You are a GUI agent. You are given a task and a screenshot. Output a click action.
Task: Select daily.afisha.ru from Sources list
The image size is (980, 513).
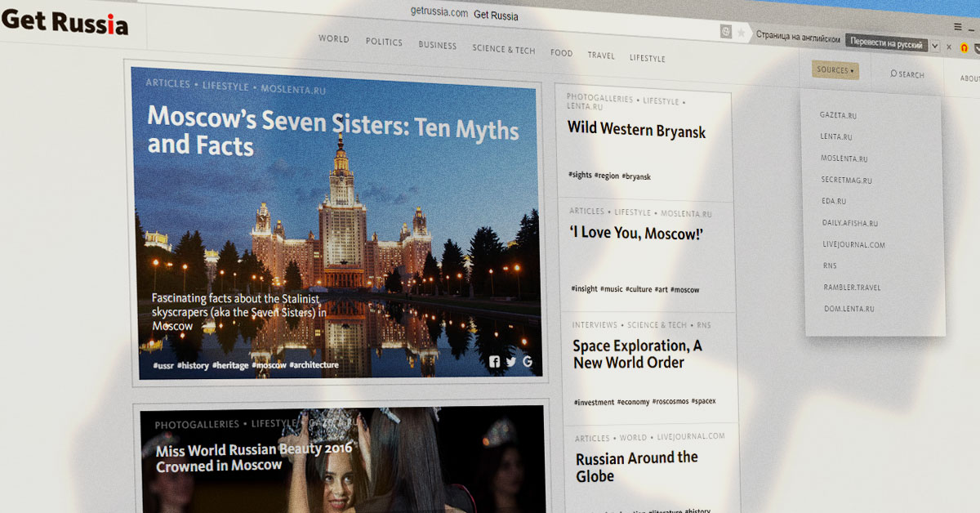pyautogui.click(x=850, y=223)
